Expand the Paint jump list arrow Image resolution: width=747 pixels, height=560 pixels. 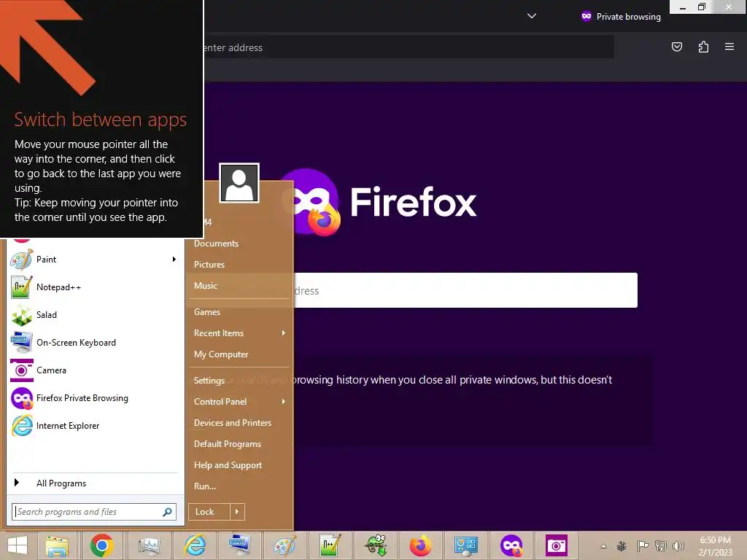pyautogui.click(x=174, y=260)
